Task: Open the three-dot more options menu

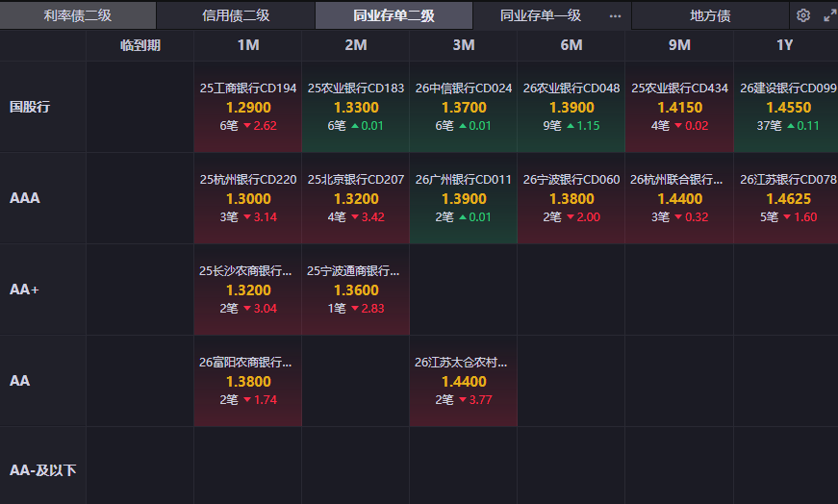Action: 615,16
